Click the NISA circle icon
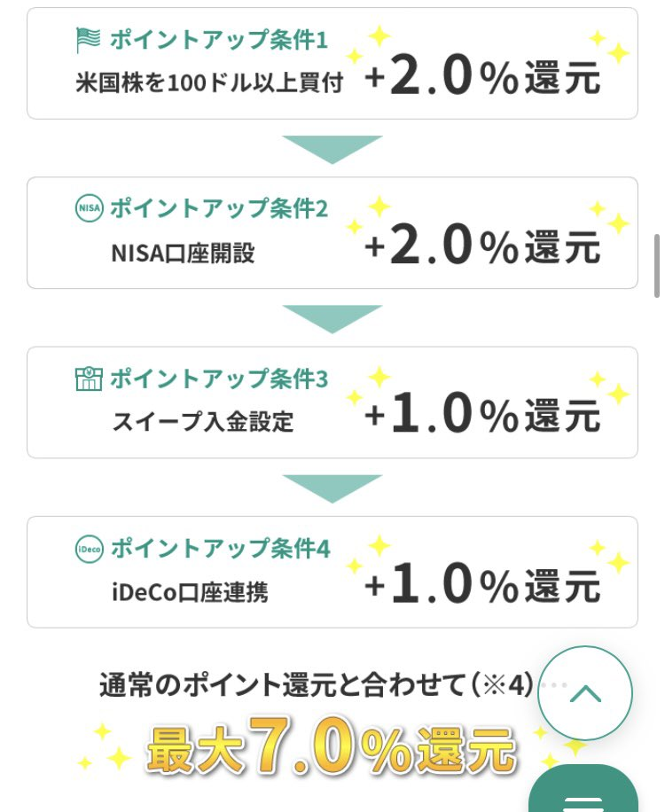The height and width of the screenshot is (812, 665). [x=89, y=208]
